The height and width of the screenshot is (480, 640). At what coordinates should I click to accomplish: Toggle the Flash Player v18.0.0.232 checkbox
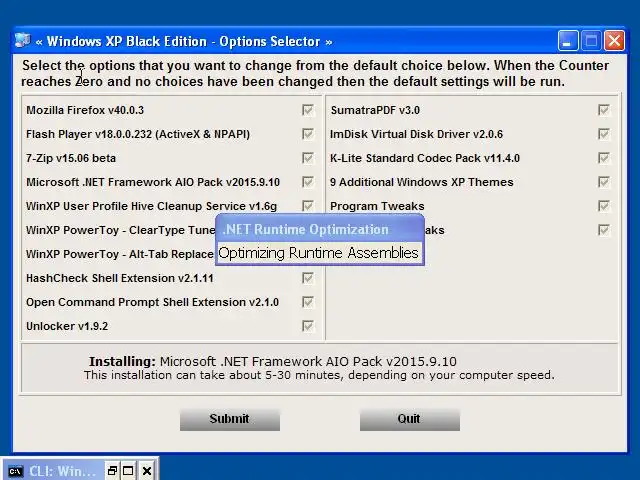tap(308, 134)
